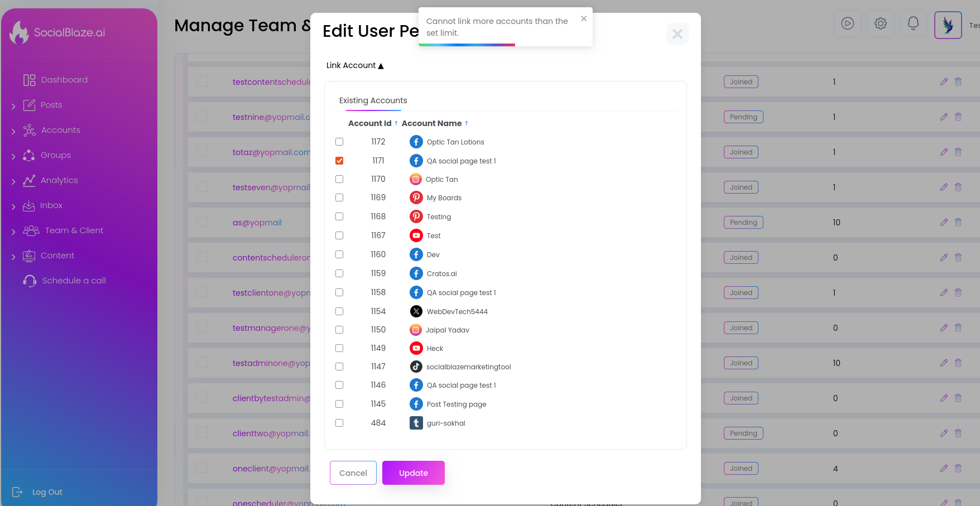The image size is (980, 506).
Task: Click delete trash icon for testnine@yopmail row
Action: tap(958, 117)
